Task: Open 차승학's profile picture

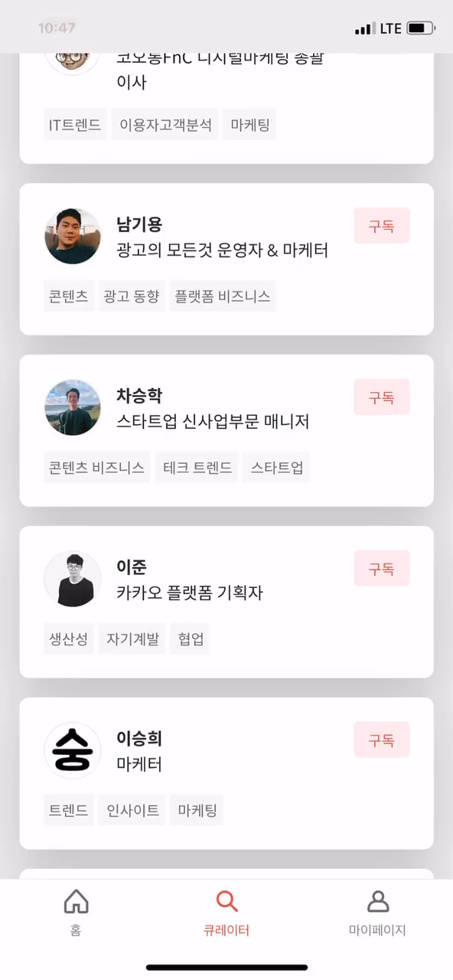Action: click(x=73, y=408)
